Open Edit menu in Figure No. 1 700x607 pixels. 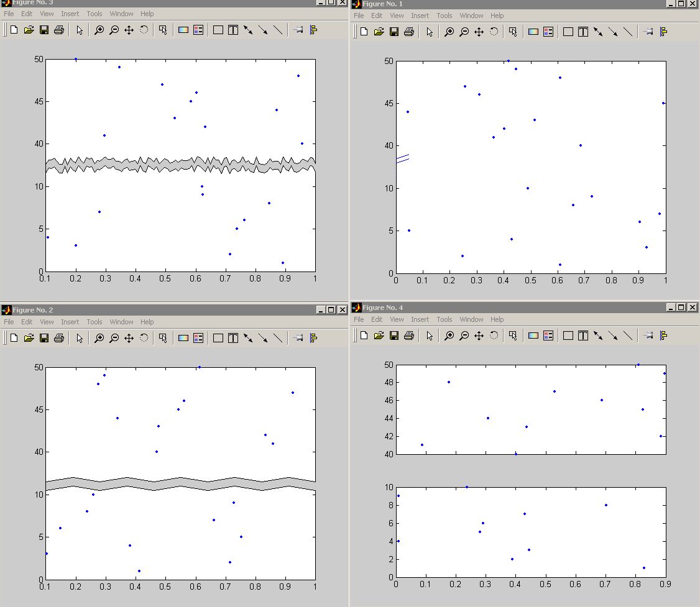coord(377,16)
